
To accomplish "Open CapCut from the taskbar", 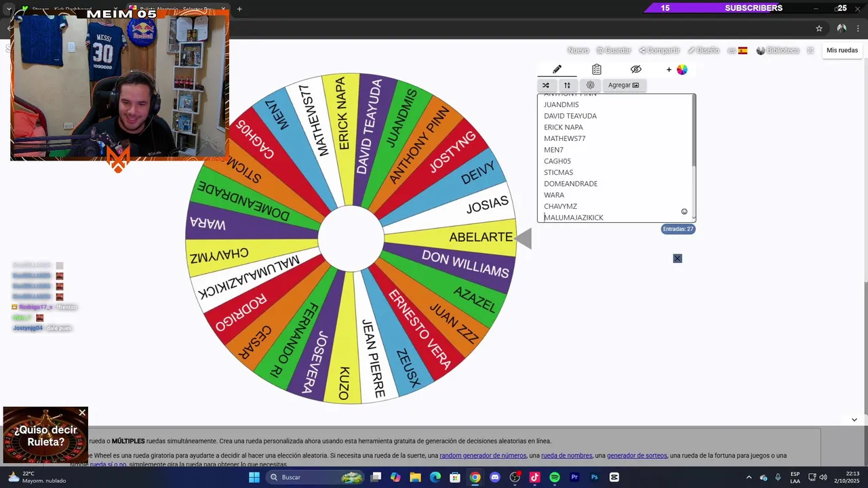I will (x=614, y=477).
